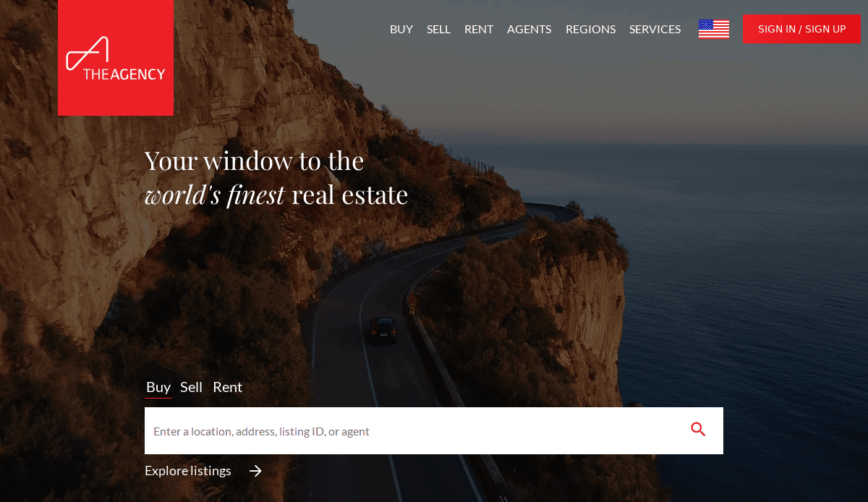
Task: Expand the SERVICES navigation item
Action: pos(655,29)
